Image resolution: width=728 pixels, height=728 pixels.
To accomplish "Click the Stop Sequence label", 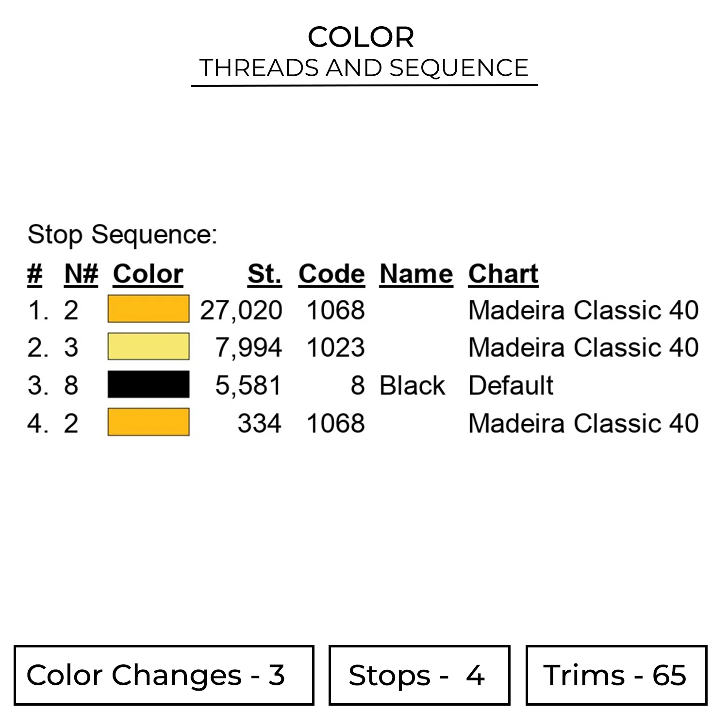I will 122,235.
